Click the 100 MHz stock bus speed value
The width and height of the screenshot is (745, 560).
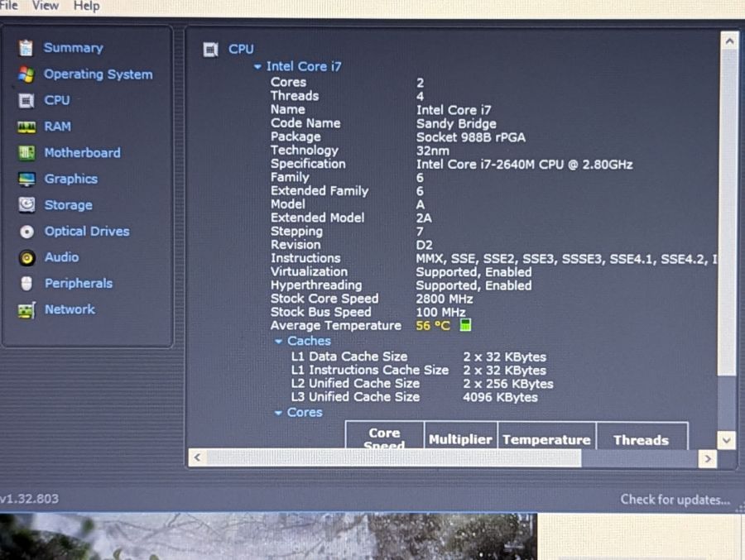440,313
